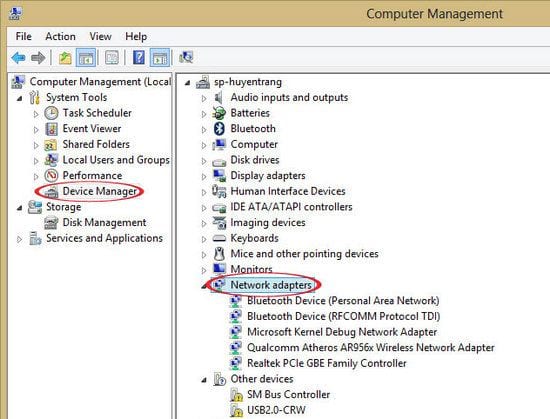
Task: Select Qualcomm Atheros AR956x Wireless Network Adapter
Action: [x=371, y=347]
